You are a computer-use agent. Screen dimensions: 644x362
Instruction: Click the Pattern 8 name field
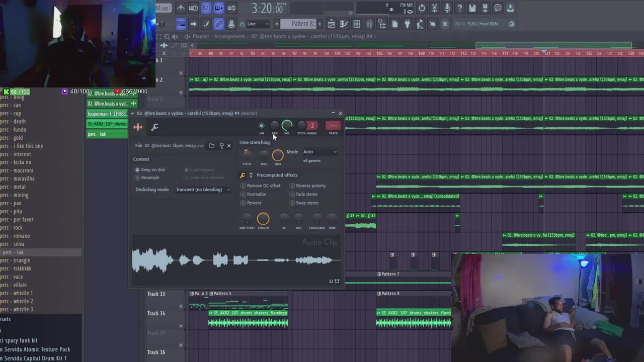pos(298,24)
